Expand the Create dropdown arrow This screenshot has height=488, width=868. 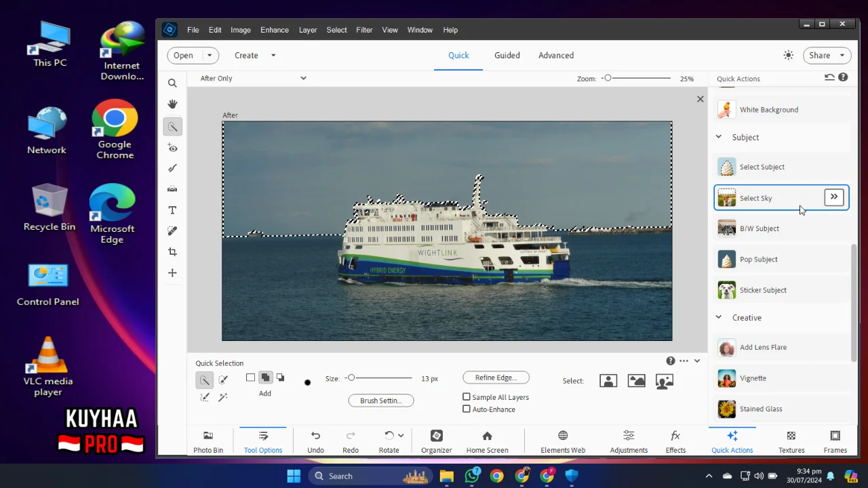pos(273,56)
